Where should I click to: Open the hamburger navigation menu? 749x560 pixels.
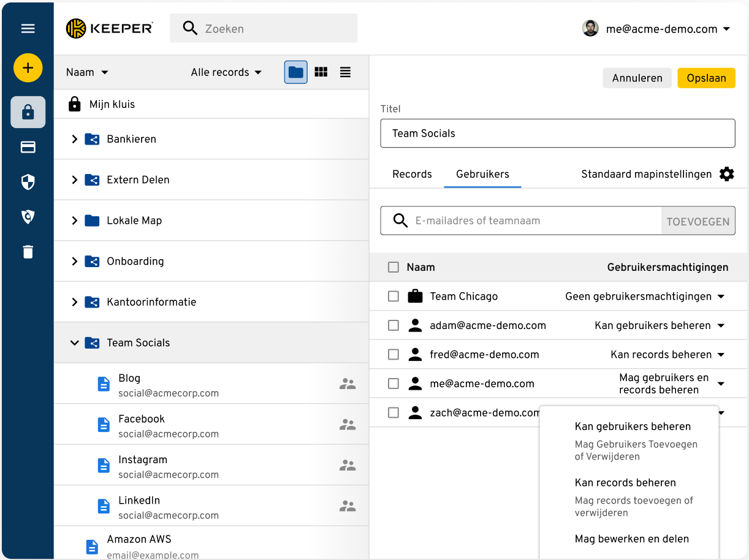click(x=28, y=29)
